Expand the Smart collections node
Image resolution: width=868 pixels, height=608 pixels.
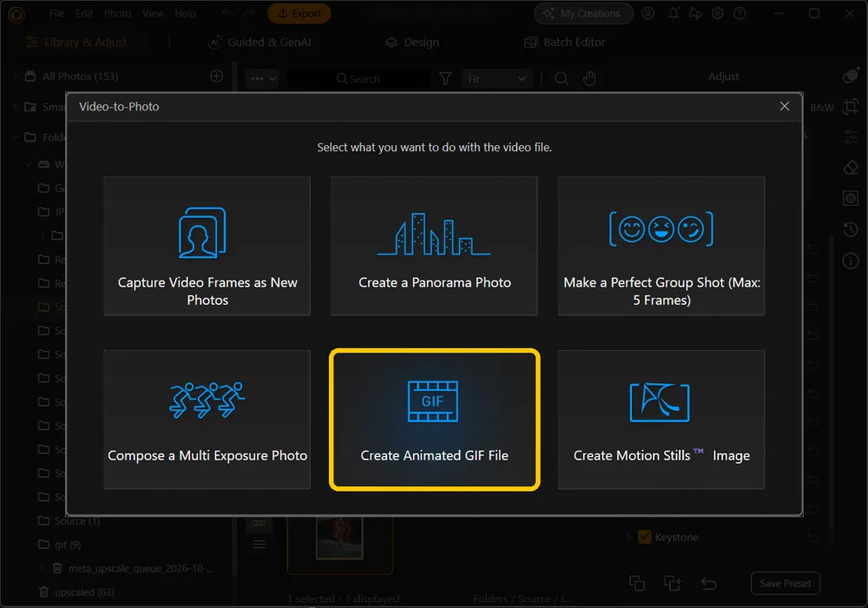16,106
